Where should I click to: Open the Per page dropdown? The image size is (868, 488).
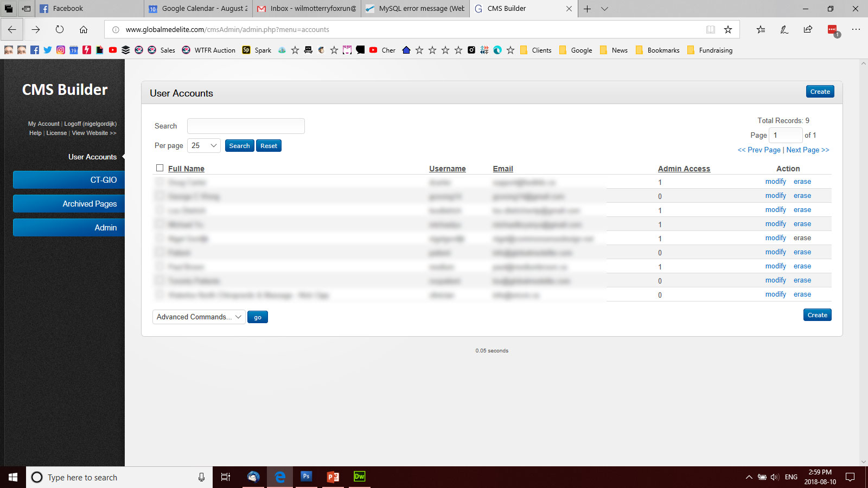tap(204, 145)
